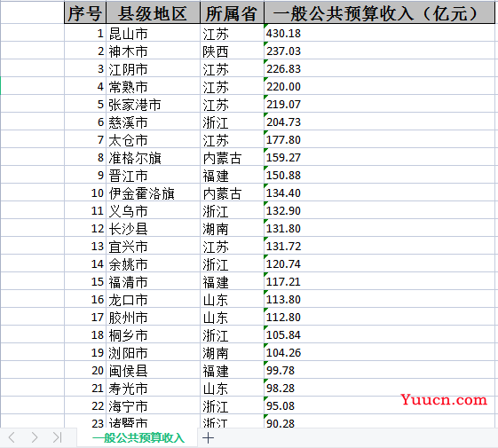Select the revenue value 131.72
This screenshot has width=498, height=448.
(x=379, y=247)
